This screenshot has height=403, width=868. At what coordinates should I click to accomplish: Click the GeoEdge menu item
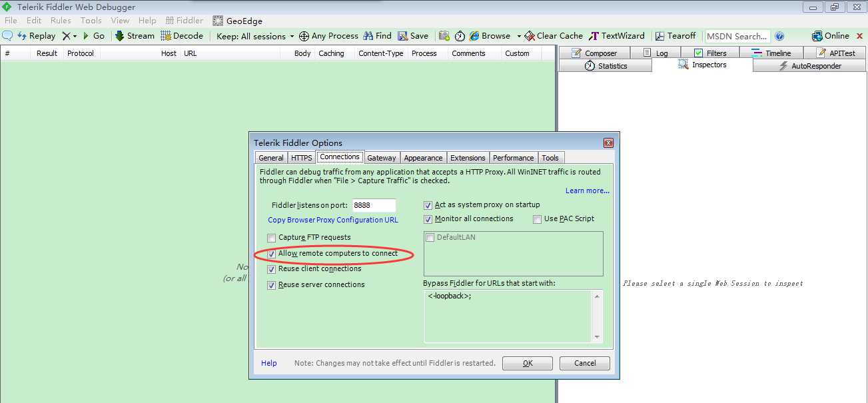click(x=238, y=21)
